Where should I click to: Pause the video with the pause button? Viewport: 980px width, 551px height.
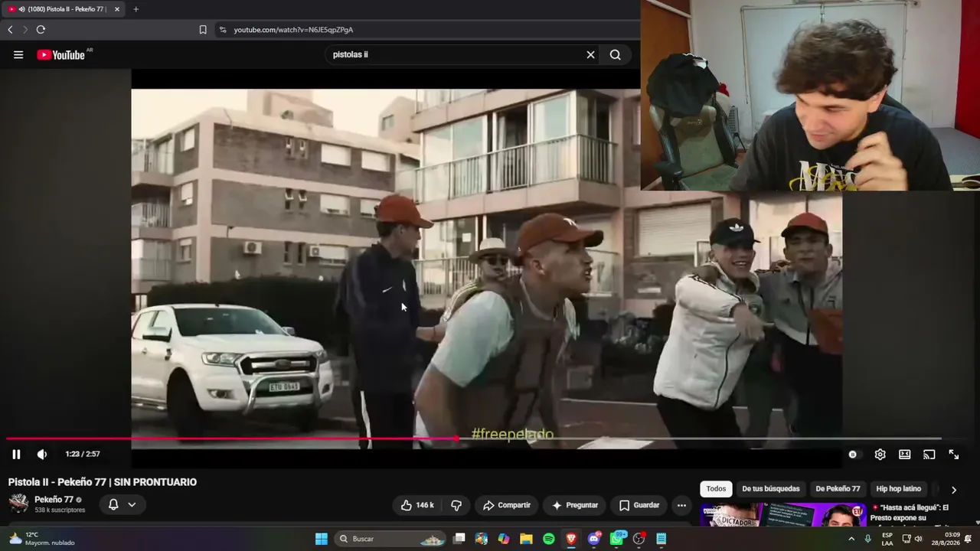16,455
